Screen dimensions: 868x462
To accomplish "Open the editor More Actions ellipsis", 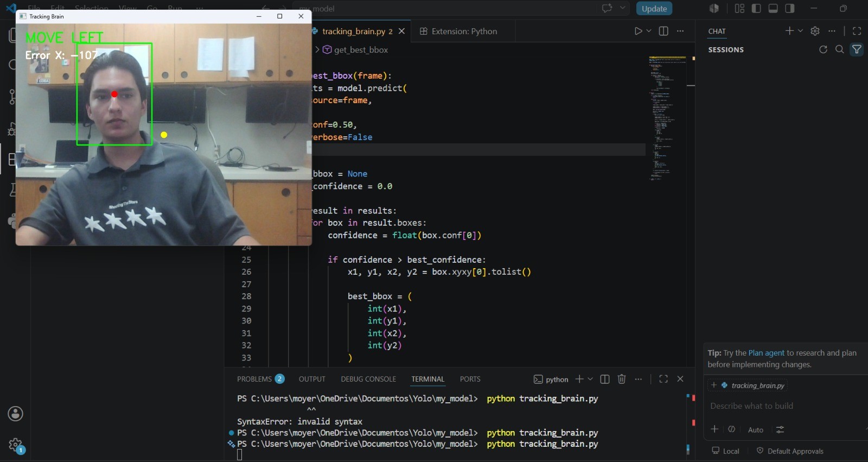I will tap(680, 31).
